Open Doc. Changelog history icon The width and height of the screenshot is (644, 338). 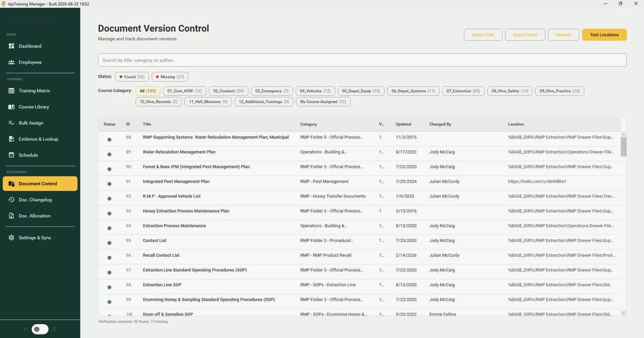(11, 199)
